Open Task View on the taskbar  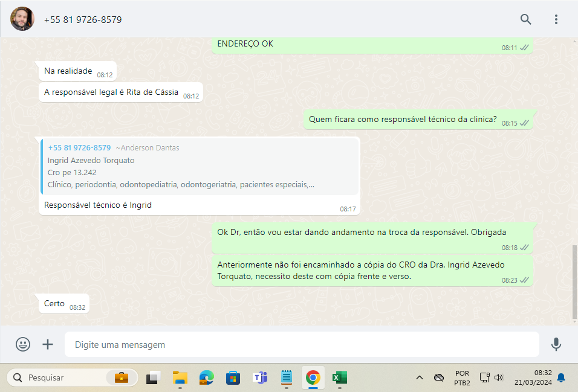click(x=154, y=378)
